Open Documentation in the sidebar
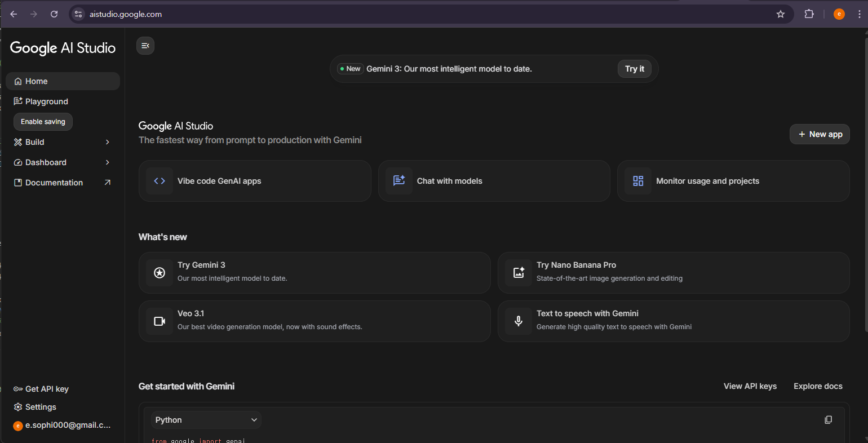868x443 pixels. (x=63, y=183)
